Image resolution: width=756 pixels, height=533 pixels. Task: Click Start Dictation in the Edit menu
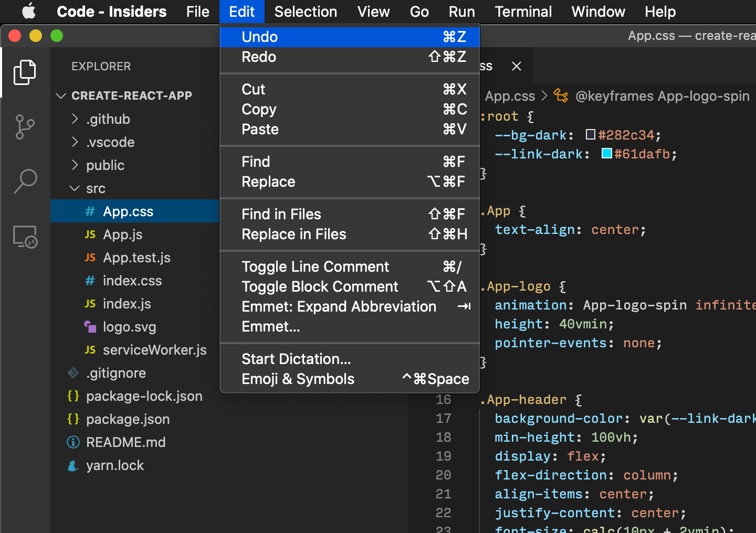pos(296,359)
